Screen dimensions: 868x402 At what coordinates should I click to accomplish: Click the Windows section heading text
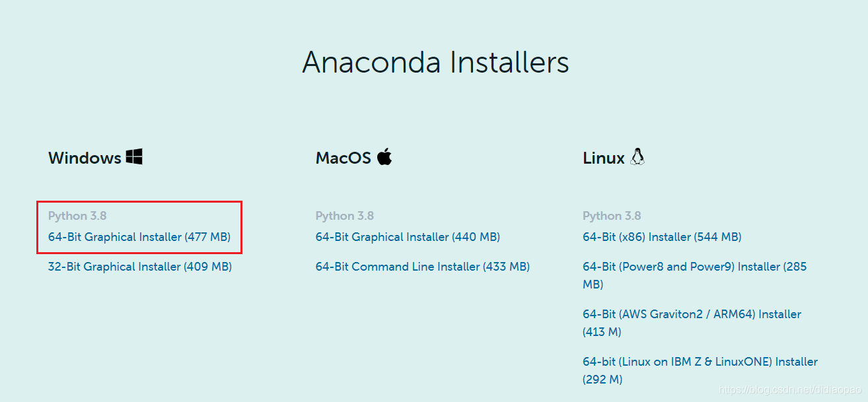85,158
